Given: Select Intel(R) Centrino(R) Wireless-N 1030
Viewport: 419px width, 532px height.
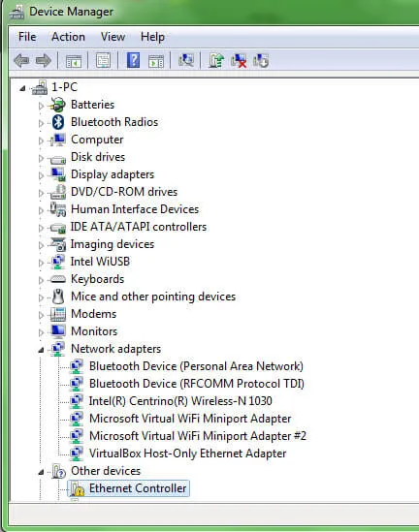Looking at the screenshot, I should pos(180,401).
